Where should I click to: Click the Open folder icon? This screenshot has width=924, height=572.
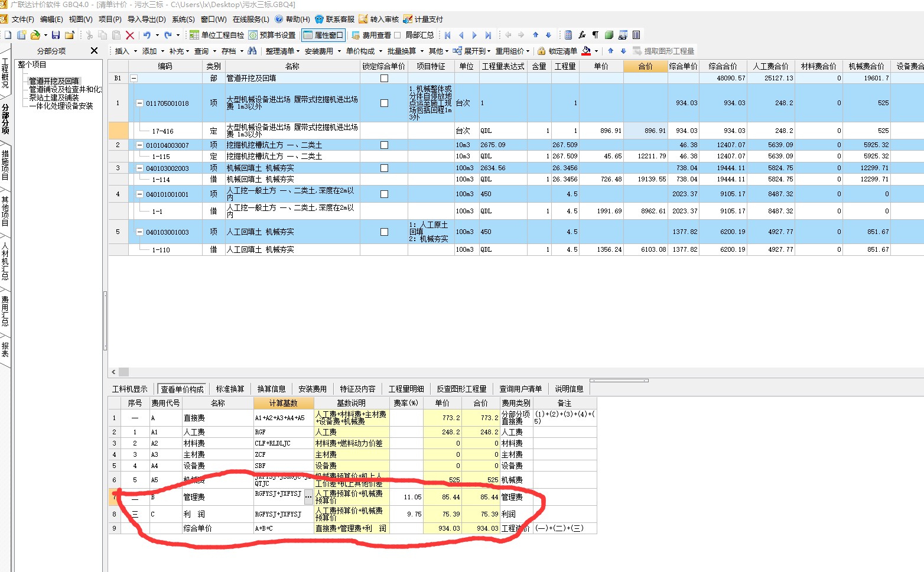(35, 35)
